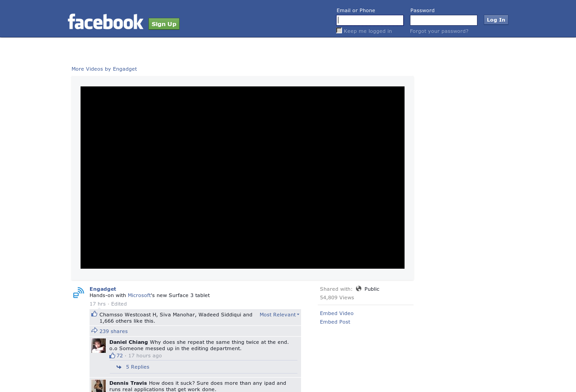Screen dimensions: 576x392
Task: Focus the Email or Phone field
Action: [370, 20]
